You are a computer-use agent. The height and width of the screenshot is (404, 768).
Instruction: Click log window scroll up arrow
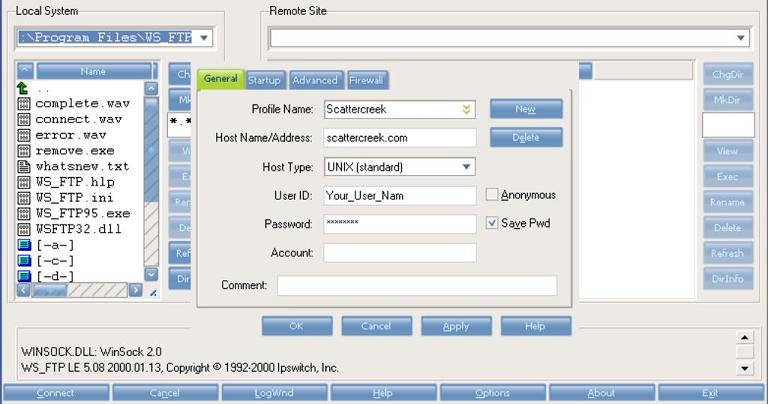coord(744,337)
